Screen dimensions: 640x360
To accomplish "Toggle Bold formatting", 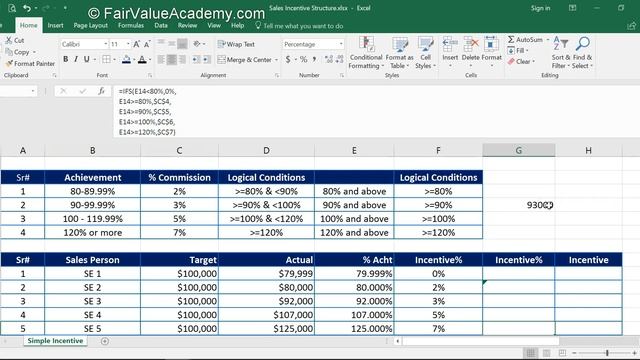I will (65, 60).
